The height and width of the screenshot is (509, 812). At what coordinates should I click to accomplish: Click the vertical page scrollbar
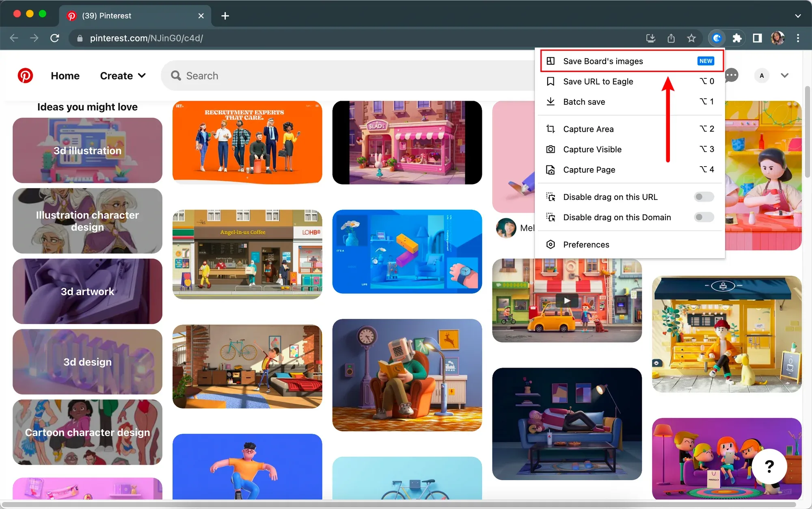(x=808, y=132)
